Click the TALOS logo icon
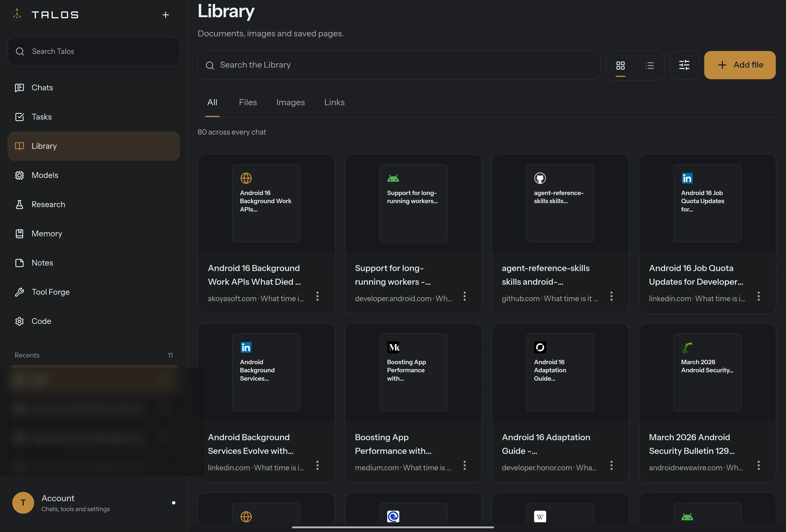The height and width of the screenshot is (532, 786). click(17, 15)
